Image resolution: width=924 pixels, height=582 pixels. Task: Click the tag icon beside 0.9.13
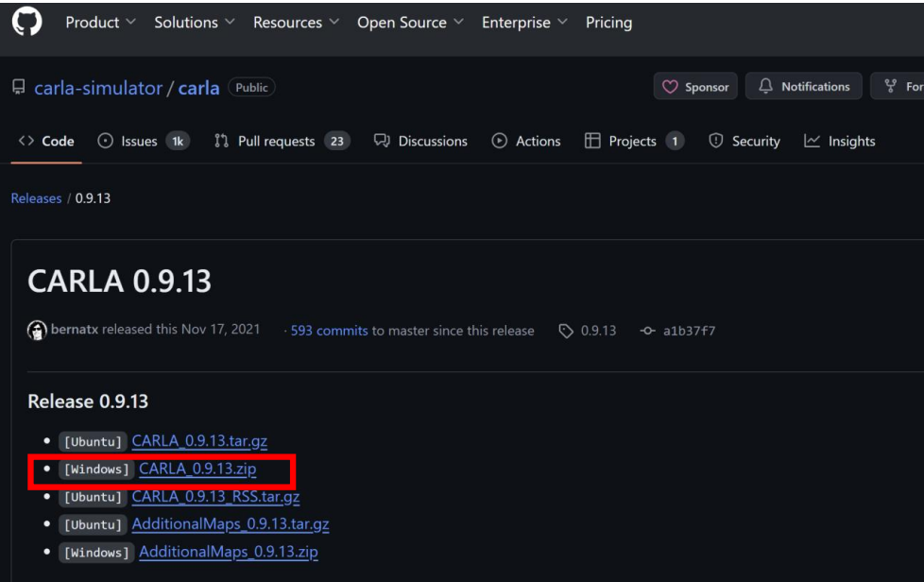[x=566, y=331]
